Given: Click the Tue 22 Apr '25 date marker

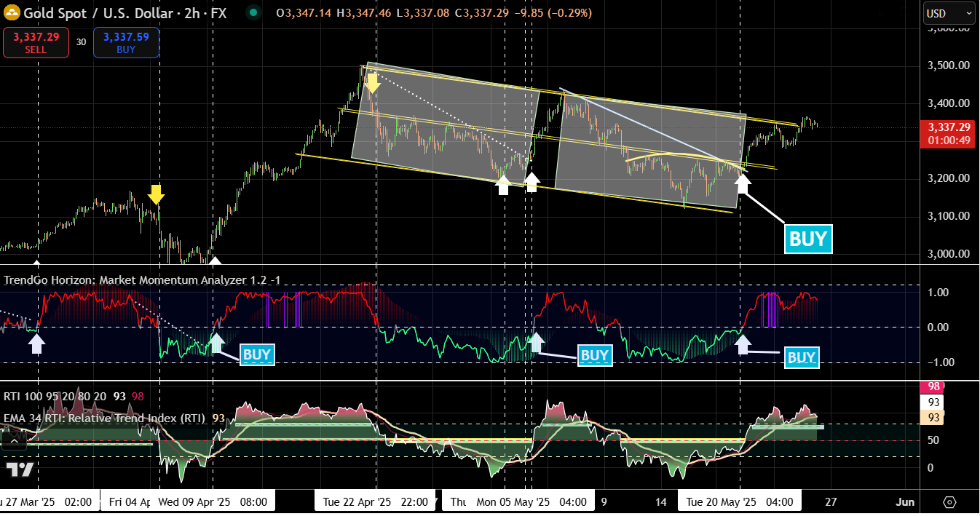Looking at the screenshot, I should 376,502.
